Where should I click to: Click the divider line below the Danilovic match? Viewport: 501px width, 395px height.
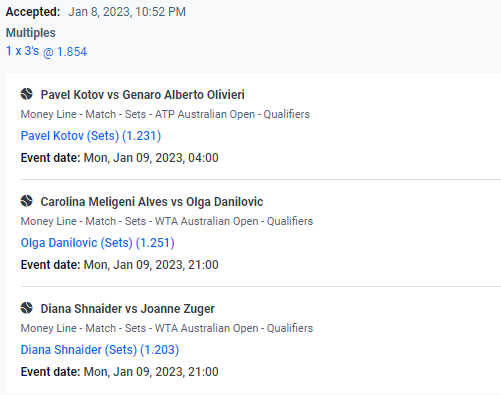click(x=261, y=286)
